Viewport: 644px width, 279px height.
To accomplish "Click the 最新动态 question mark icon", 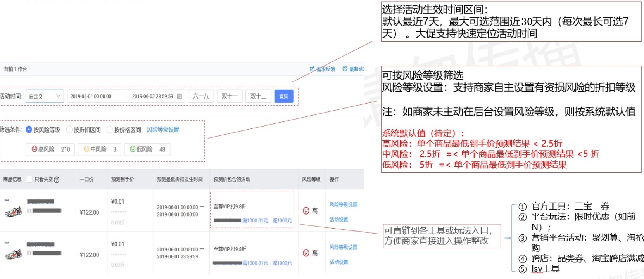I will pos(345,69).
